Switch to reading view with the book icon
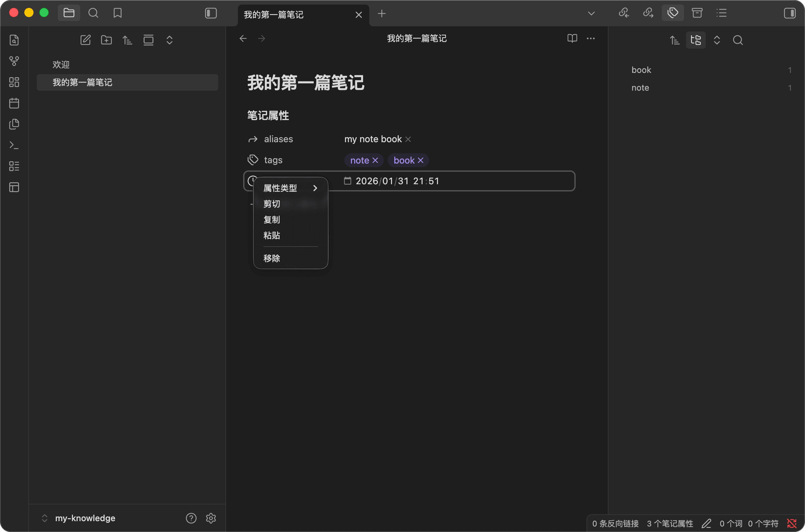The width and height of the screenshot is (805, 532). pyautogui.click(x=572, y=38)
